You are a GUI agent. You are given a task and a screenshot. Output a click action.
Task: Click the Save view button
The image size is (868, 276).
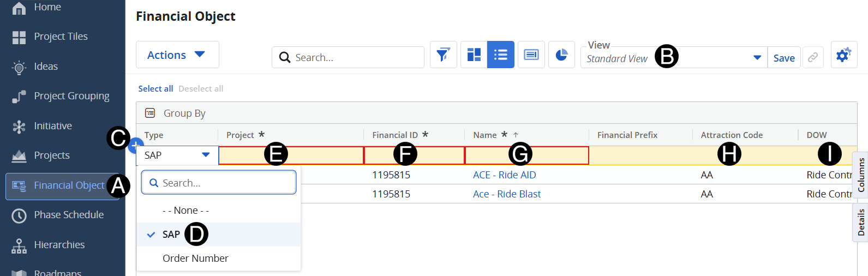(x=783, y=58)
